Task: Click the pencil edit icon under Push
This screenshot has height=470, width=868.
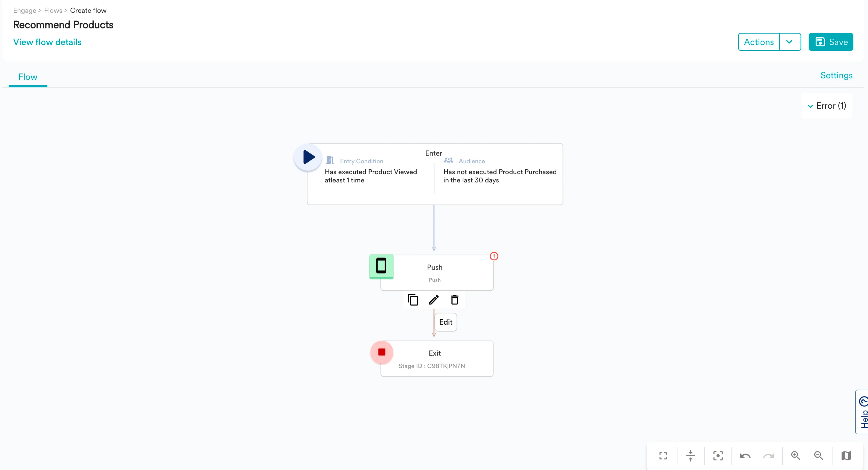Action: 434,300
